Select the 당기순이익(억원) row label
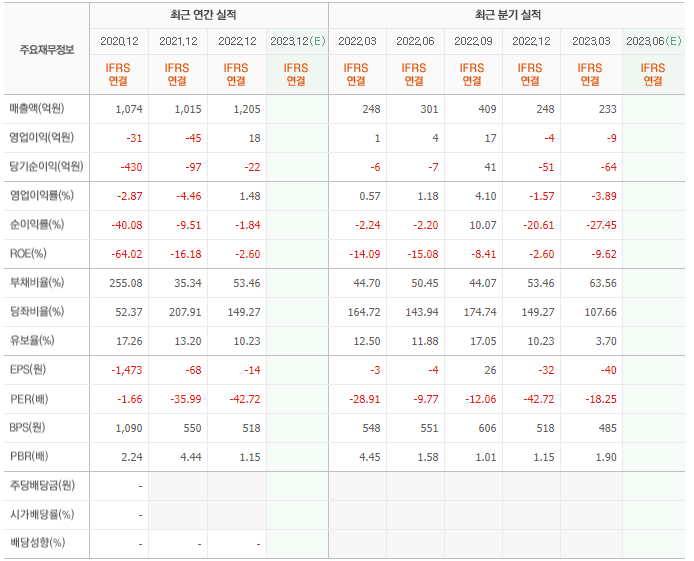The image size is (694, 561). (x=46, y=166)
